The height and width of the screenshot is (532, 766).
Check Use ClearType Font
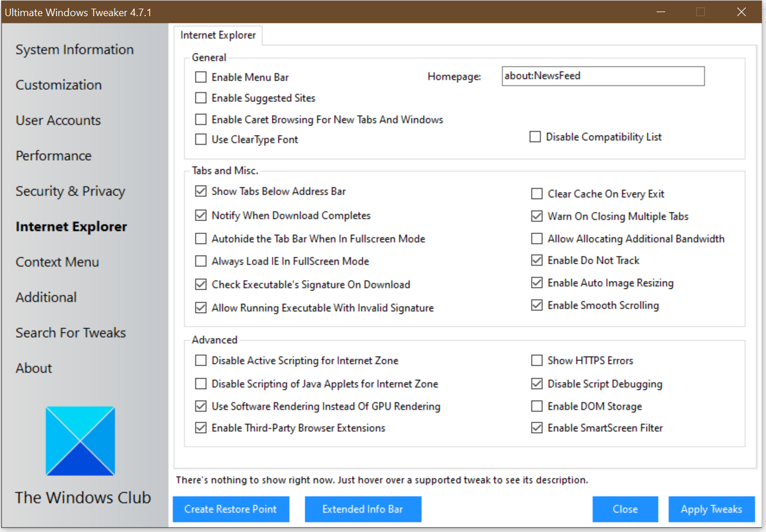[x=201, y=139]
